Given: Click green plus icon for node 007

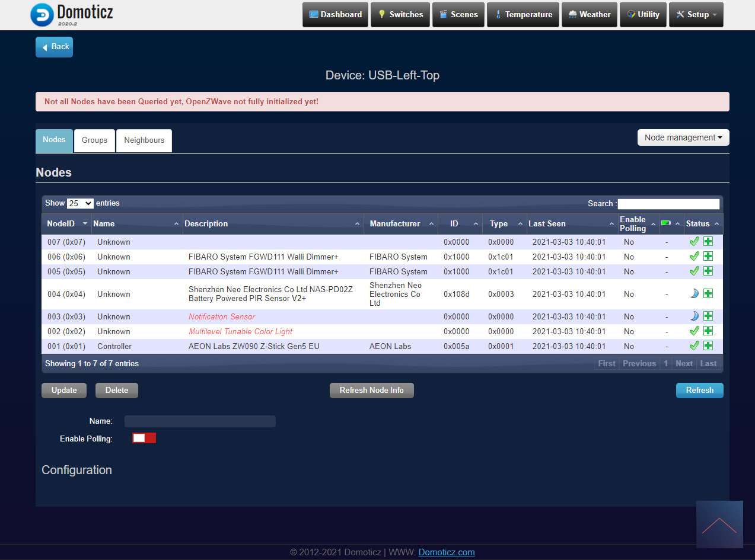Looking at the screenshot, I should tap(708, 242).
